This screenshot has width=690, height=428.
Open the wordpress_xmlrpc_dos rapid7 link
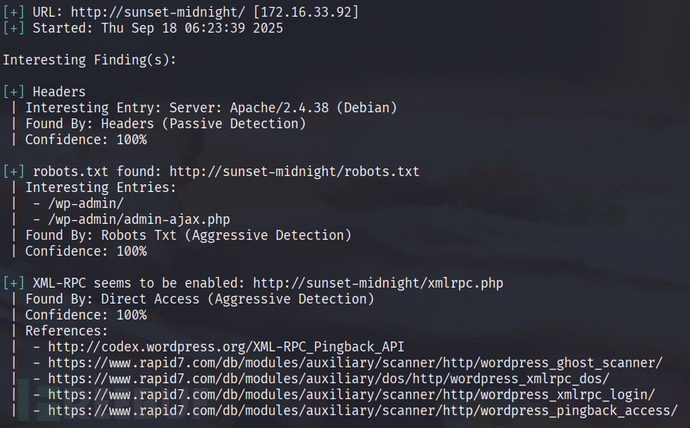click(x=329, y=379)
